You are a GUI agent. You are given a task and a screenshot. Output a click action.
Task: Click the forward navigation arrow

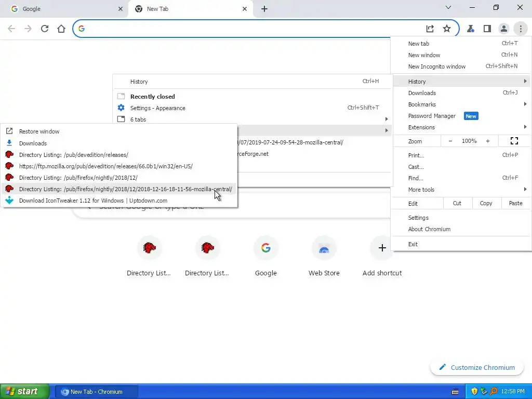[28, 29]
